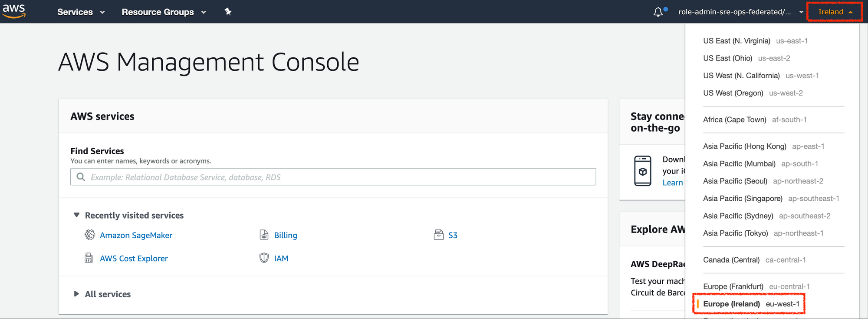
Task: Click the IAM shield icon
Action: pyautogui.click(x=264, y=258)
